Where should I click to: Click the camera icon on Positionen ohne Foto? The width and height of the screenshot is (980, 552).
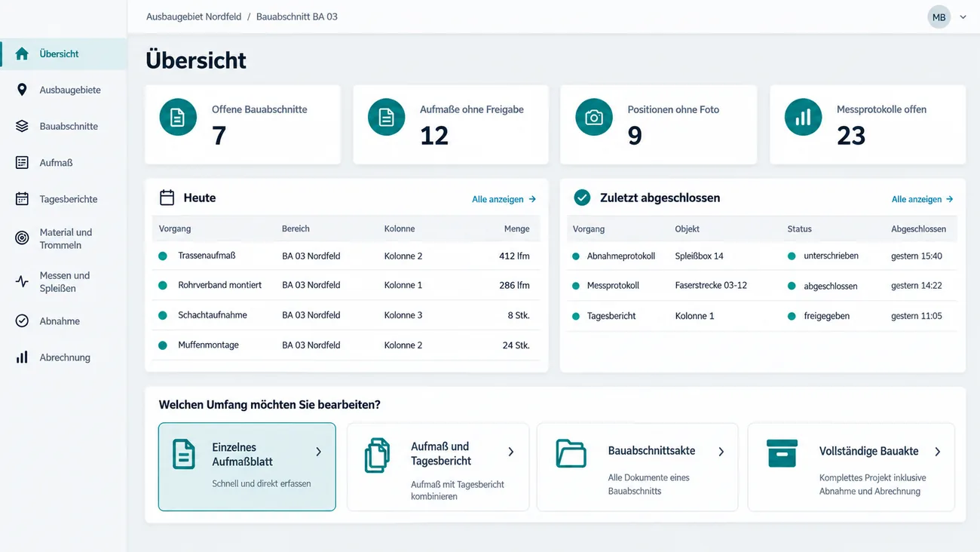pyautogui.click(x=594, y=118)
